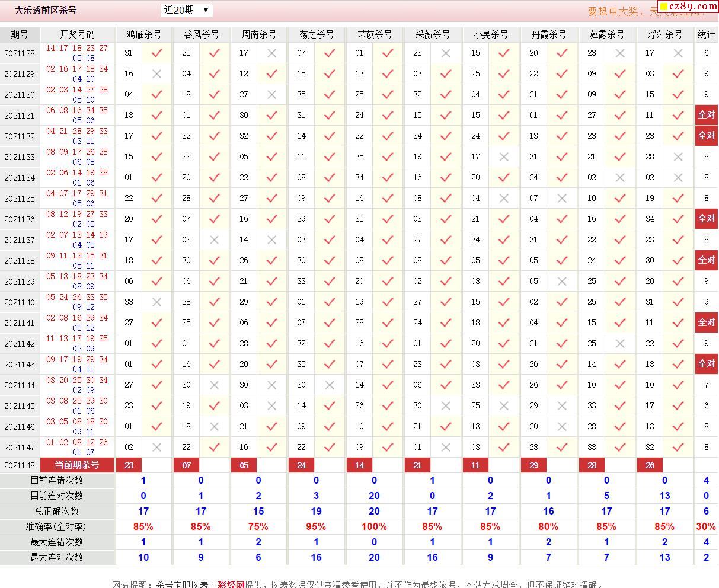The width and height of the screenshot is (719, 588).
Task: Click the red 23 kill number under 鸿雁杀号
Action: pos(129,465)
